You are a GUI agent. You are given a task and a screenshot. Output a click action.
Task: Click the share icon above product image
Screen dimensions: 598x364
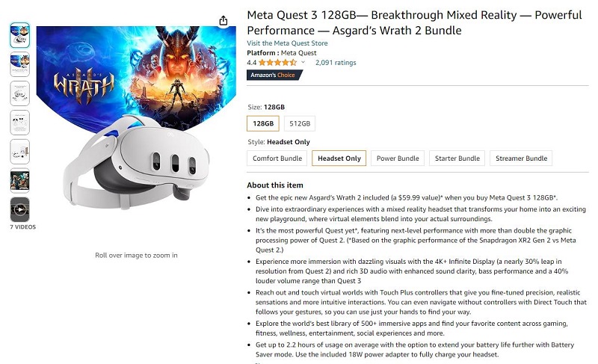(224, 21)
